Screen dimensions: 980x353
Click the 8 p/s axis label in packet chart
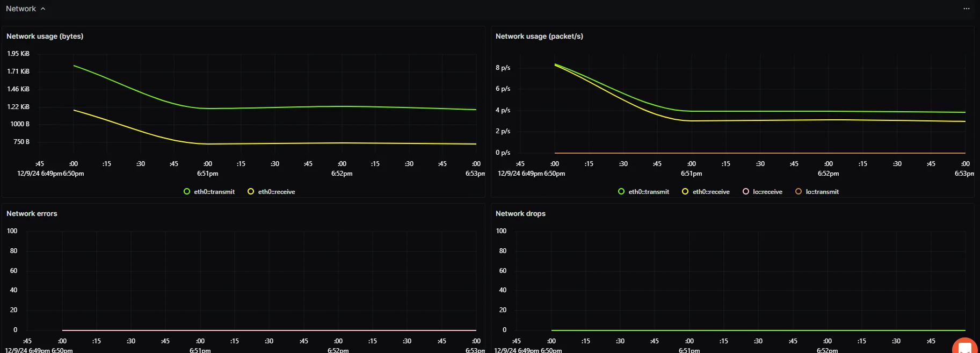click(x=503, y=68)
